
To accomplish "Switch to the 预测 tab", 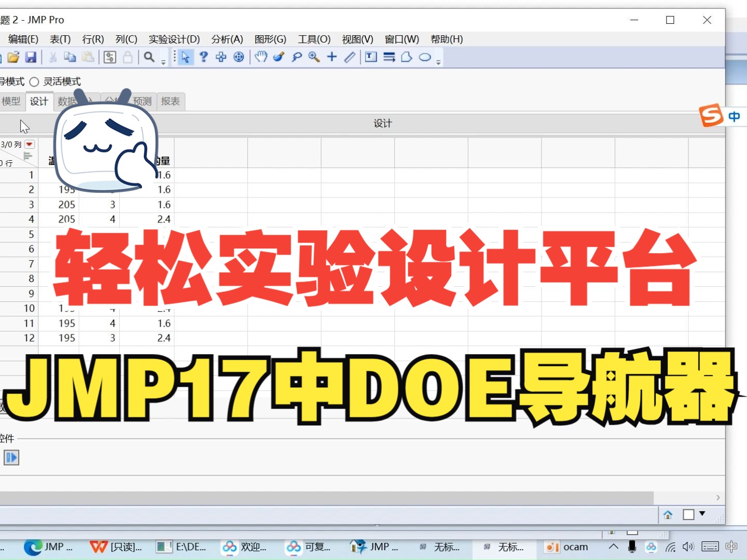I will [143, 102].
